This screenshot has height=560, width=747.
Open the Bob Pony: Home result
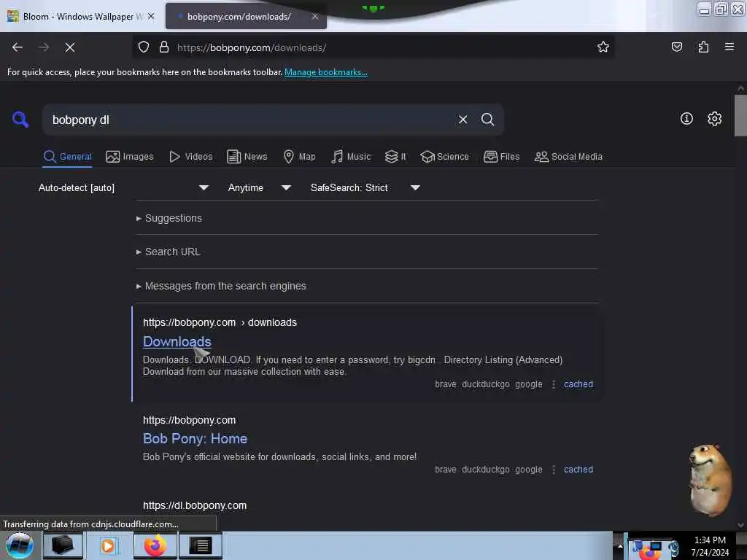[x=195, y=438]
